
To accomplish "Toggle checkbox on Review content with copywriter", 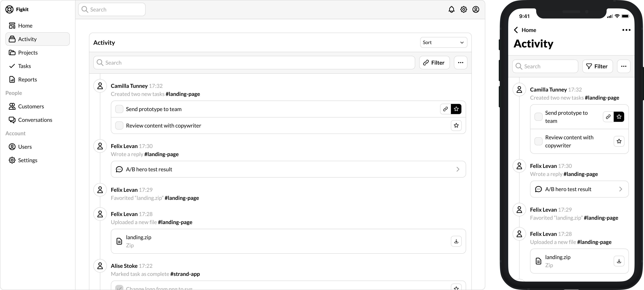I will 119,125.
